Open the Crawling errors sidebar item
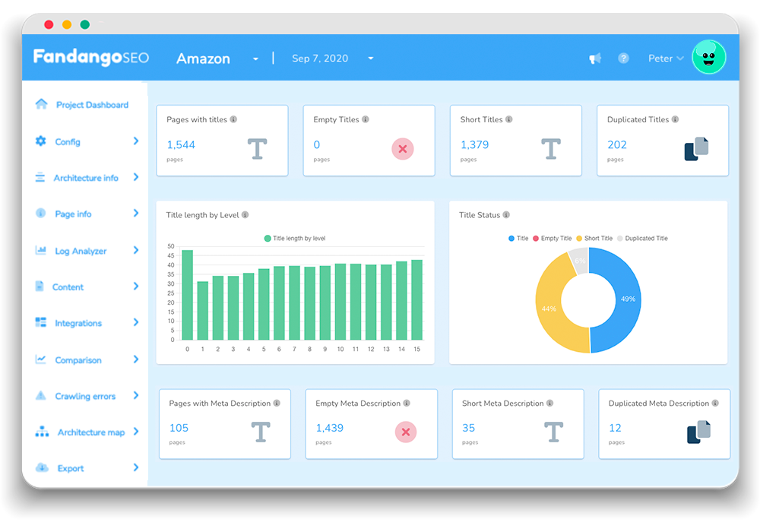 click(x=85, y=396)
